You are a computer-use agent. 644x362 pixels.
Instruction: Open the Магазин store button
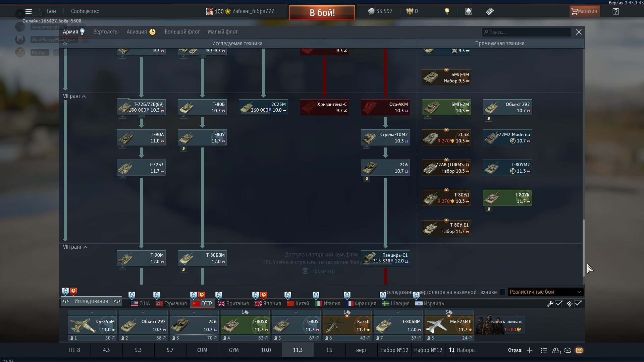[x=584, y=11]
